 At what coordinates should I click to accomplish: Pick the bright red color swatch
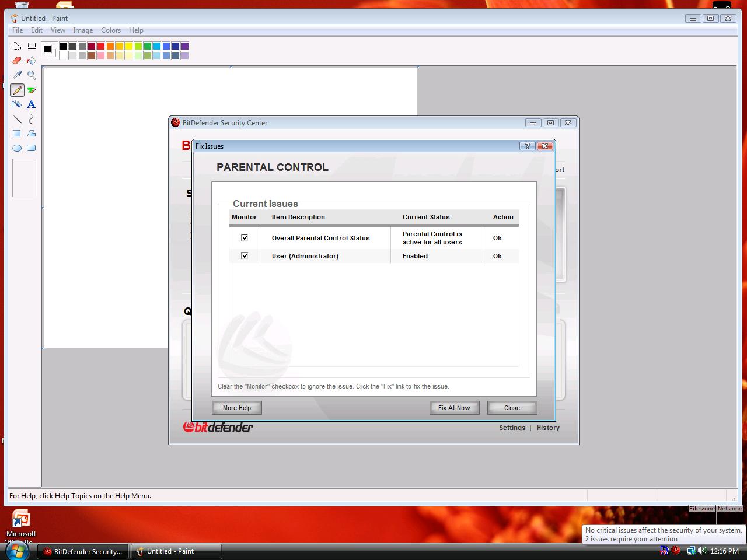tap(101, 46)
